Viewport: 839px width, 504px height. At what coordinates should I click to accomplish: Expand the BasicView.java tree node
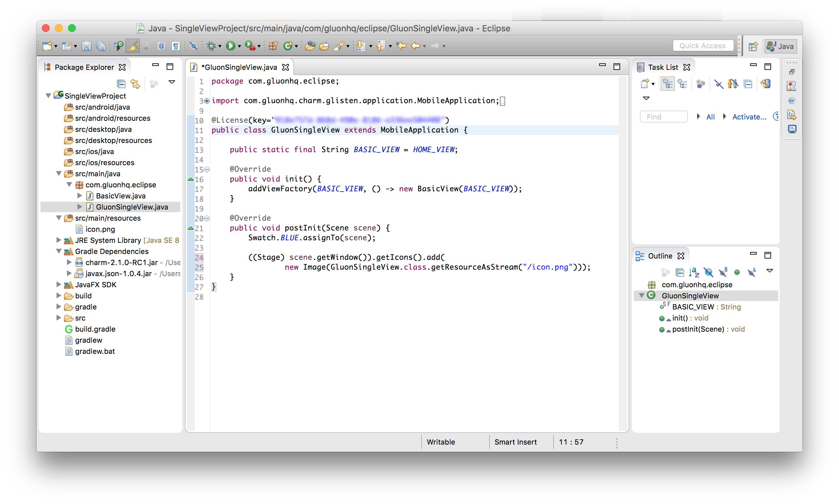79,196
